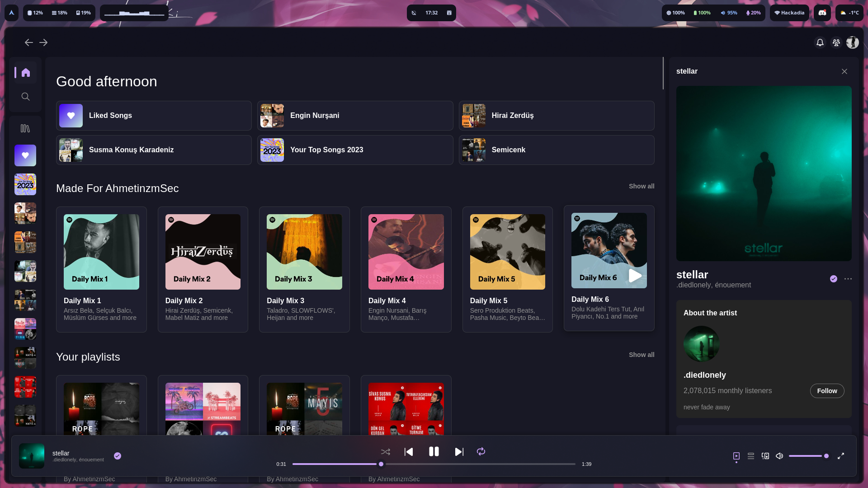Toggle the Now Playing view panel

[x=736, y=456]
